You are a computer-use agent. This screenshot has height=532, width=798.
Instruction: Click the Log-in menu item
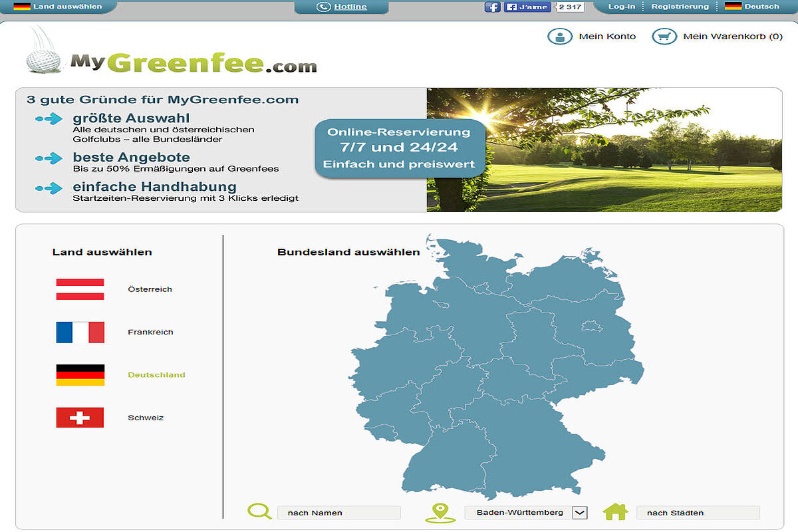coord(622,7)
